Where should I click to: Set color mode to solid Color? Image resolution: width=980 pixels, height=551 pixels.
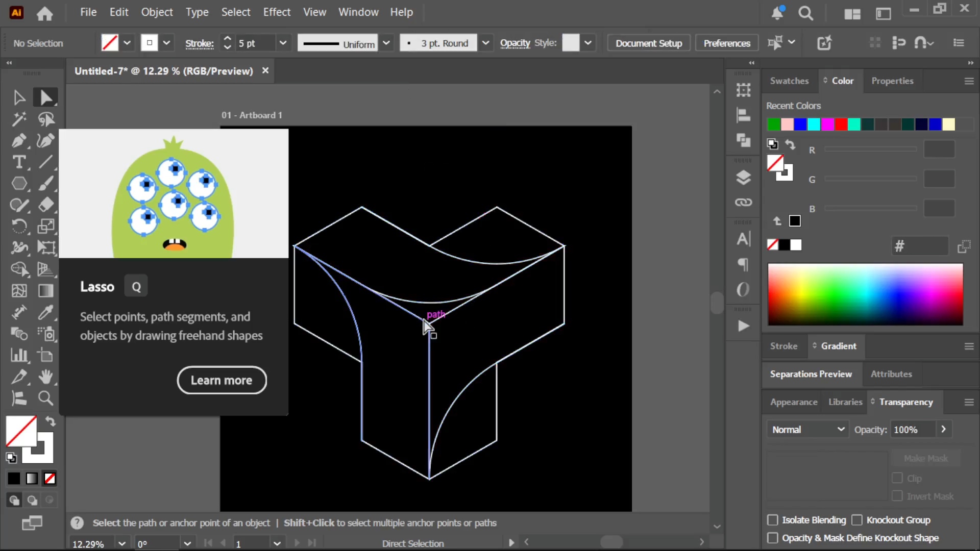[x=14, y=479]
